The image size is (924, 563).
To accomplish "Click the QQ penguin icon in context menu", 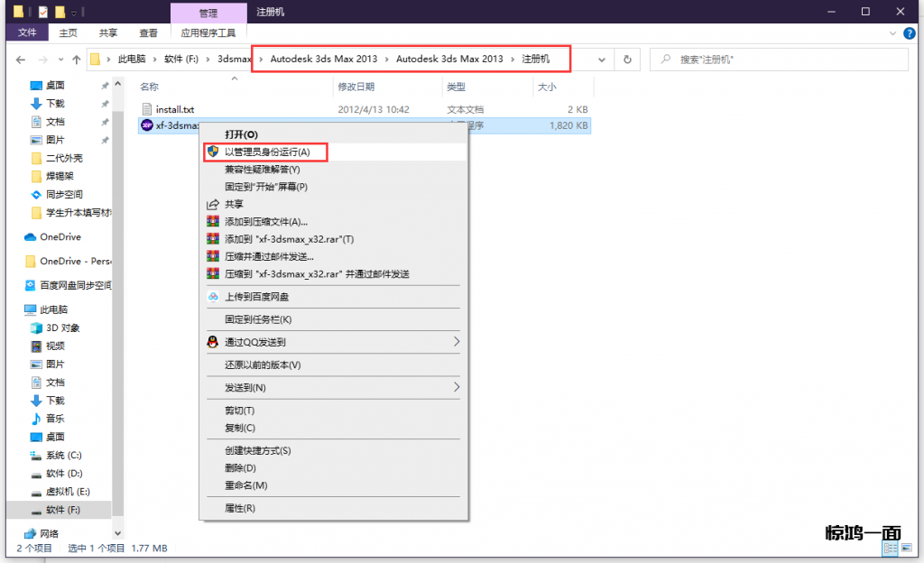I will click(213, 342).
